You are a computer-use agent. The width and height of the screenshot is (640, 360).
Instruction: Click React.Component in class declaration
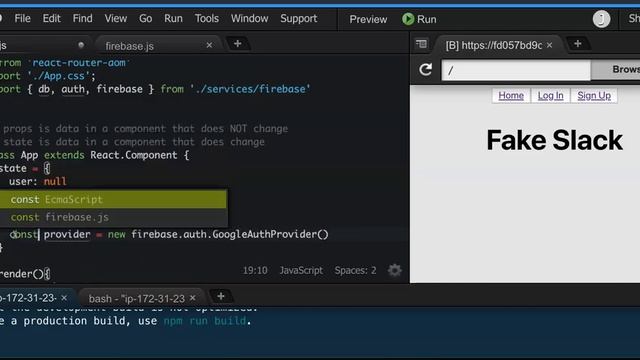coord(134,155)
